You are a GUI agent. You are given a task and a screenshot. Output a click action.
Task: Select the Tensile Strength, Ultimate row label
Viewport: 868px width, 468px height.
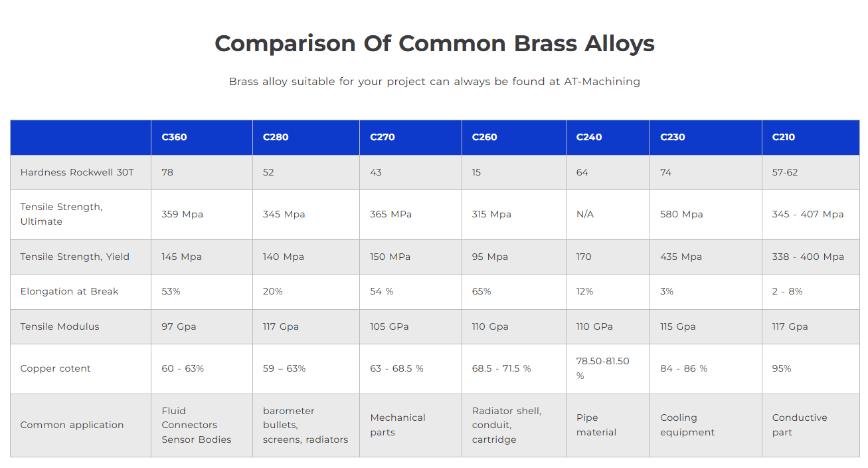click(61, 214)
